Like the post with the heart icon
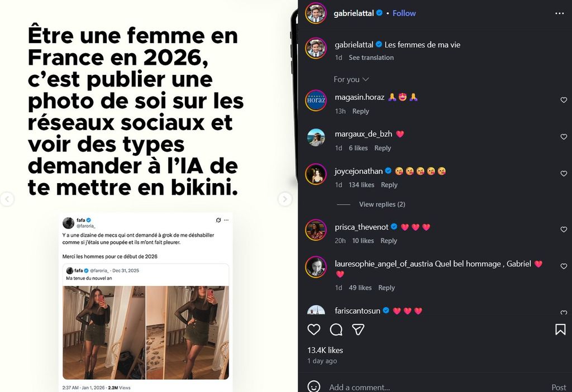The image size is (572, 392). [x=314, y=329]
